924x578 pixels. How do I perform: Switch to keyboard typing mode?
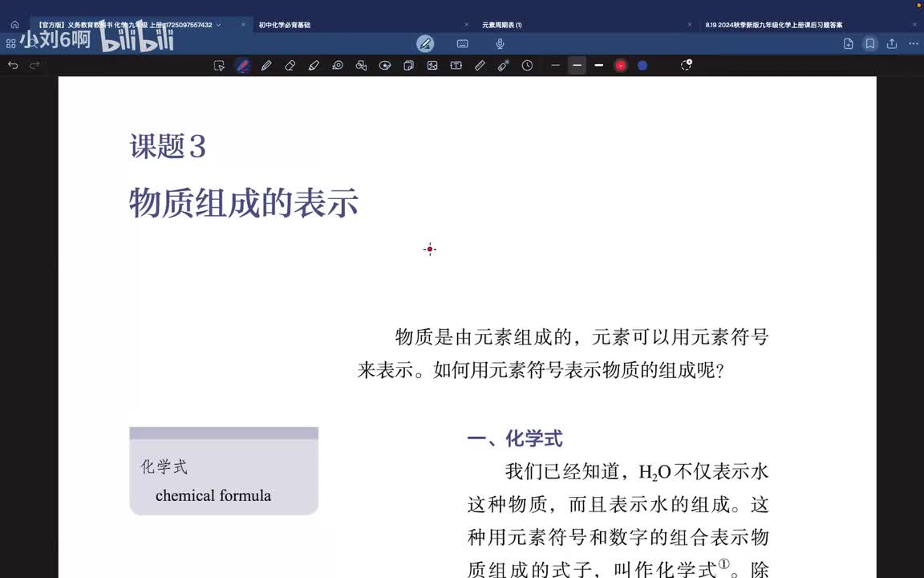463,43
